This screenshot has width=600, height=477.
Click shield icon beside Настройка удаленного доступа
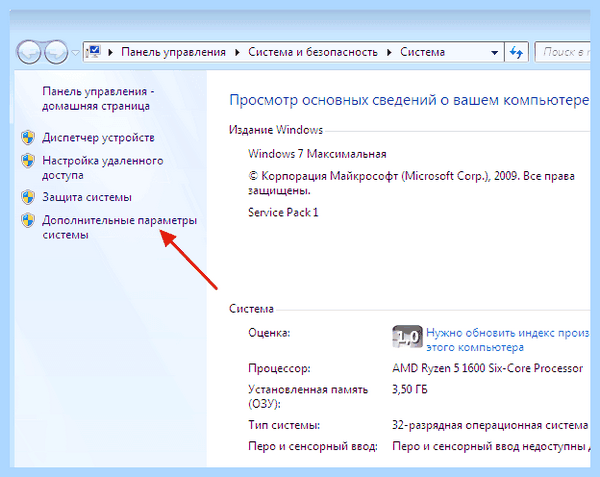pyautogui.click(x=28, y=161)
